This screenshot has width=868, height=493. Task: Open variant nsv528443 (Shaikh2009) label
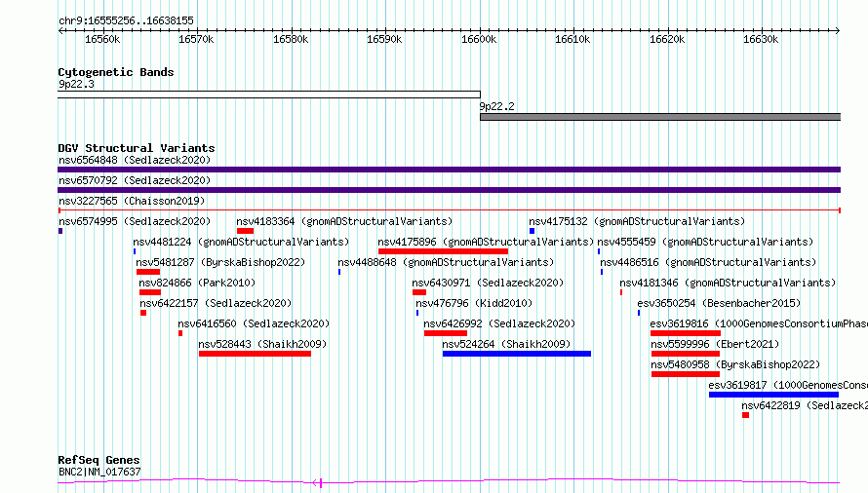click(262, 344)
